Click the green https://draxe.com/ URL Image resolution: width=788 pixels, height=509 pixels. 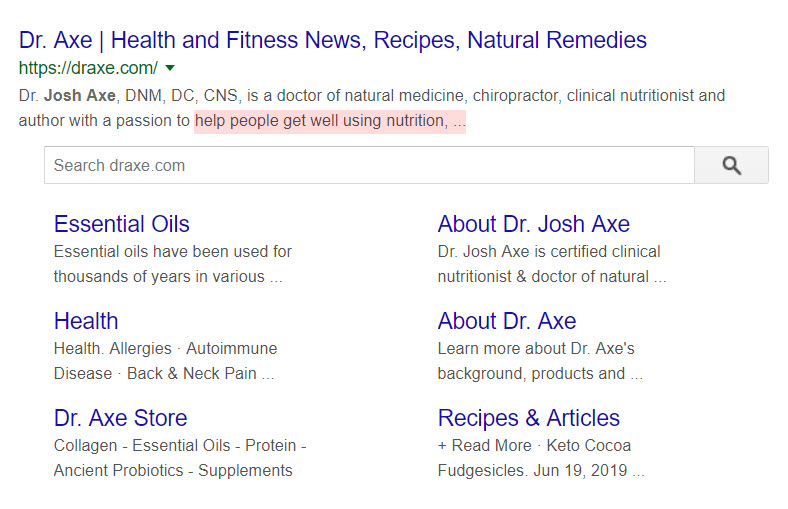(x=88, y=68)
